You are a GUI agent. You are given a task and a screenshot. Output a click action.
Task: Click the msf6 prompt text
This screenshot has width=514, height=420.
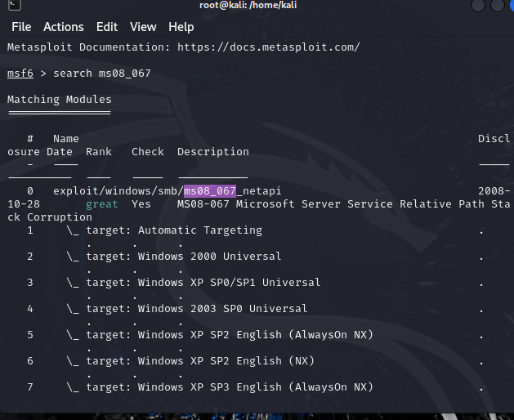[x=21, y=74]
